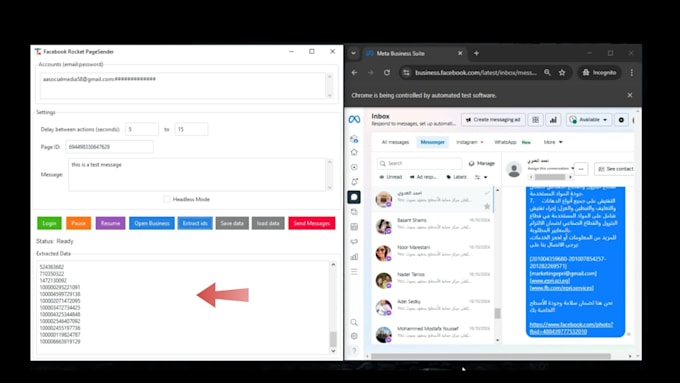Click the site info icon in address bar
This screenshot has height=383, width=680.
point(406,72)
